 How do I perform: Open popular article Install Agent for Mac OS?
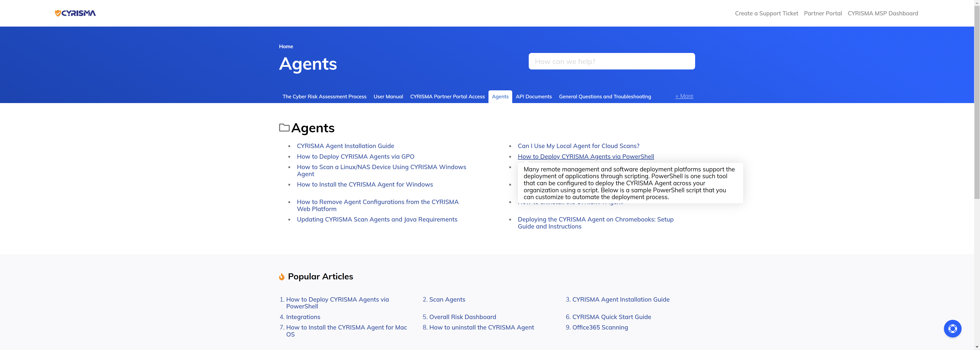(x=346, y=331)
